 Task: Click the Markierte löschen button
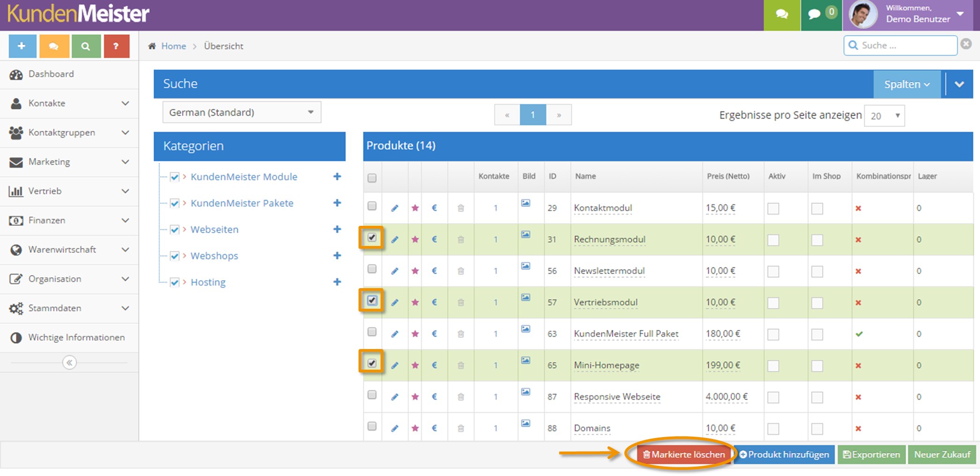point(684,454)
